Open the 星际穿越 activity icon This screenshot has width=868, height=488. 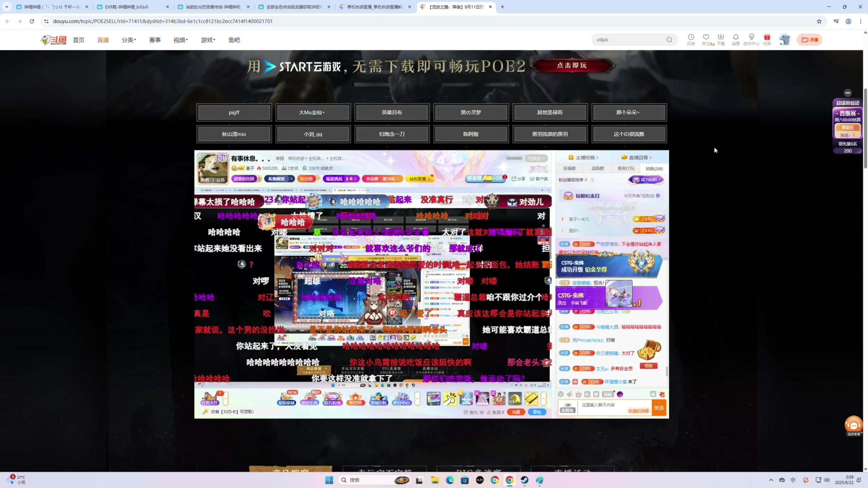click(x=287, y=399)
